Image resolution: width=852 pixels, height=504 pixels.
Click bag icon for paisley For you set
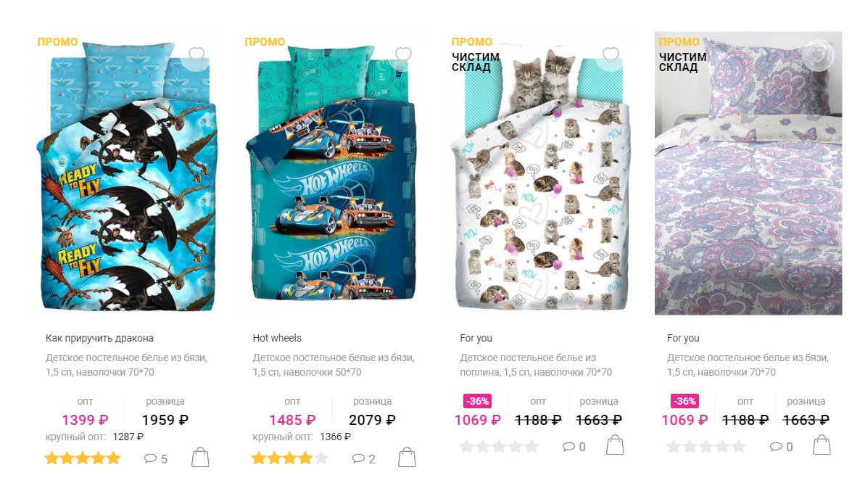tap(822, 445)
